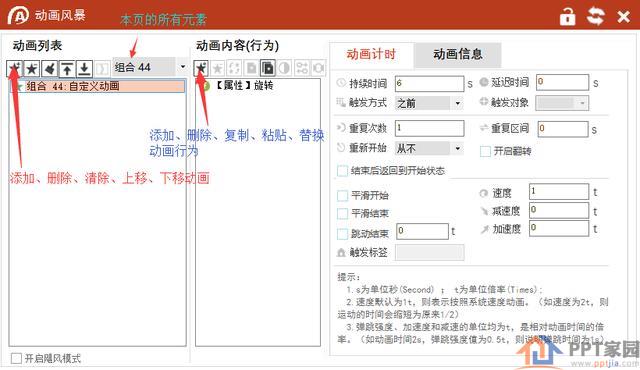640x370 pixels.
Task: Switch to the 动画计时 tab
Action: click(x=371, y=54)
